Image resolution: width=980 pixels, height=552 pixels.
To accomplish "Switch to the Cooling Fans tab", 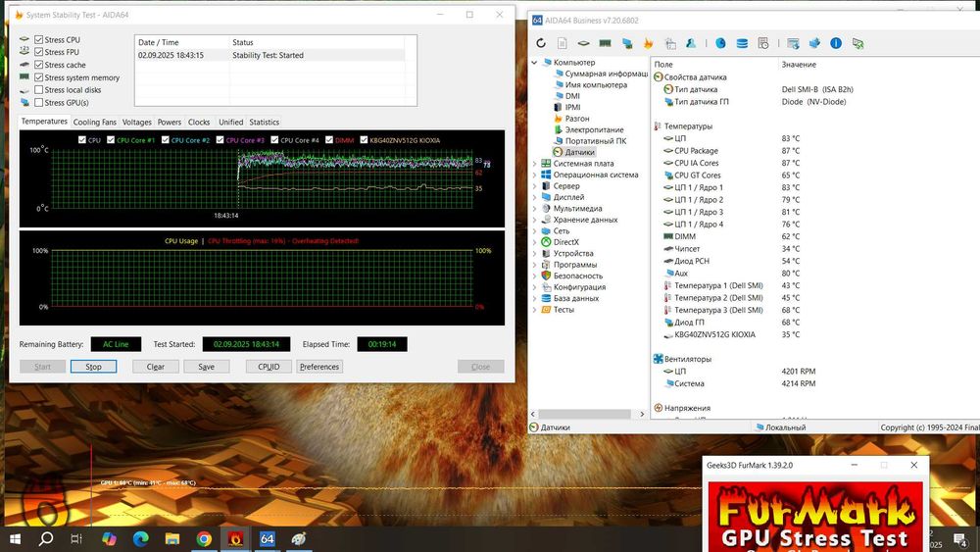I will [x=94, y=122].
